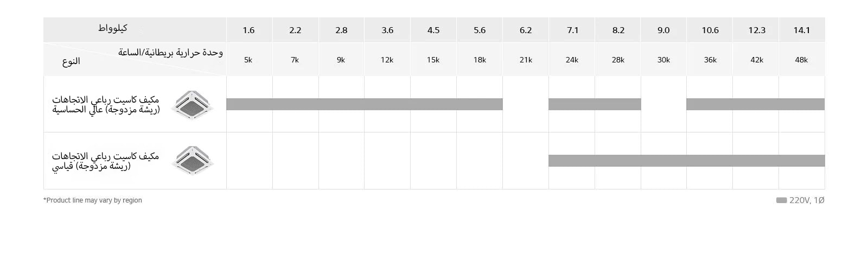This screenshot has width=868, height=259.
Task: Click the 6.2 kilowatt header cell
Action: (x=525, y=30)
